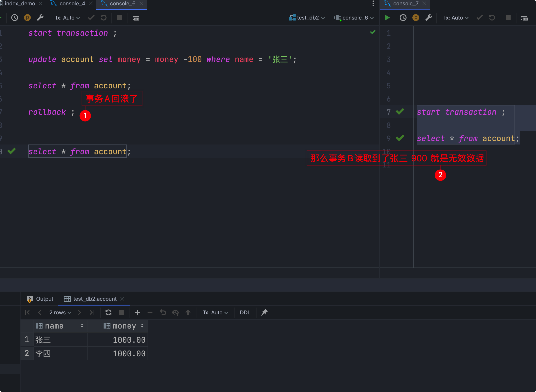The height and width of the screenshot is (392, 536).
Task: Close the test_db2.account result tab
Action: tap(122, 299)
